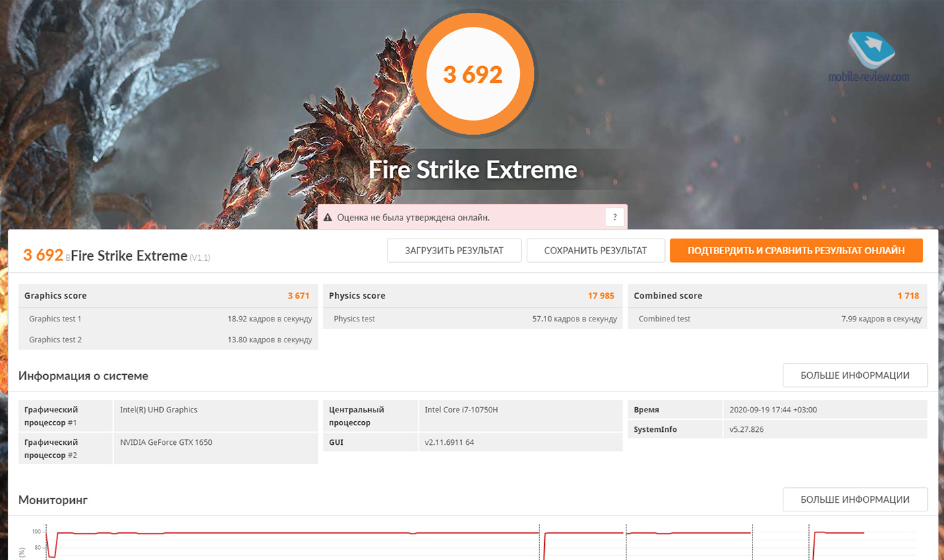Click the orange score circle 3 692

[x=473, y=74]
